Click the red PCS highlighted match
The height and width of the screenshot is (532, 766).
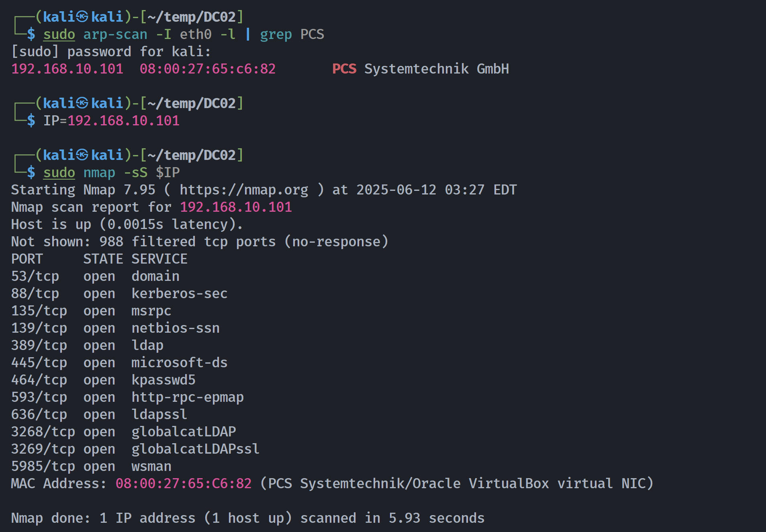[x=344, y=69]
